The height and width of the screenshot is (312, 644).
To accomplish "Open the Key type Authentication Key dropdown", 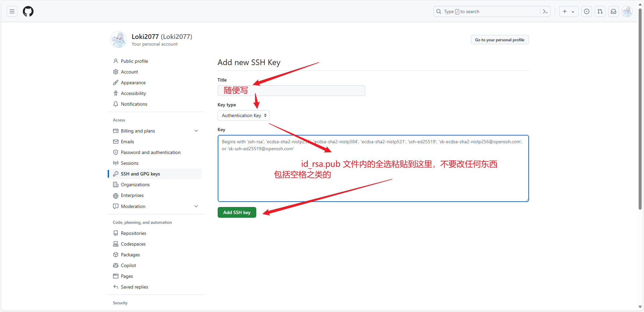I will coord(244,115).
